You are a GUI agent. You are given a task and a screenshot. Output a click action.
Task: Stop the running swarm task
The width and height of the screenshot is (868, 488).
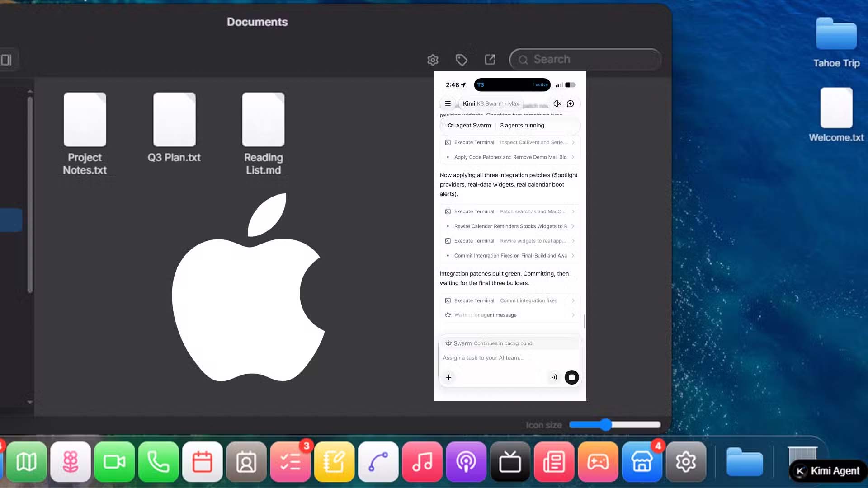[571, 377]
